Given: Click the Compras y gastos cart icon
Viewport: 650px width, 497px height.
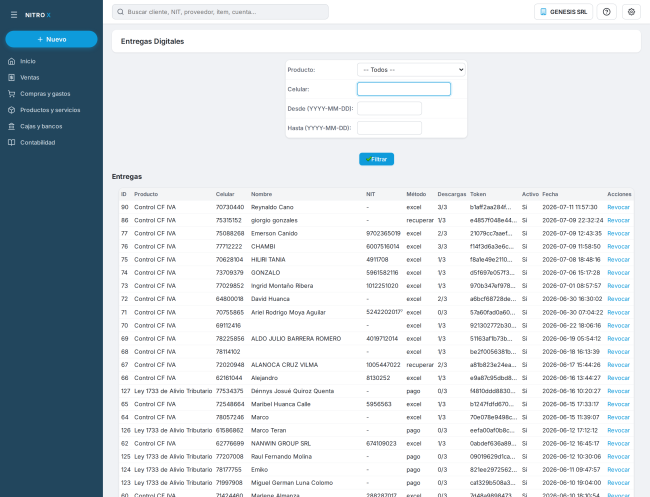Looking at the screenshot, I should (12, 94).
